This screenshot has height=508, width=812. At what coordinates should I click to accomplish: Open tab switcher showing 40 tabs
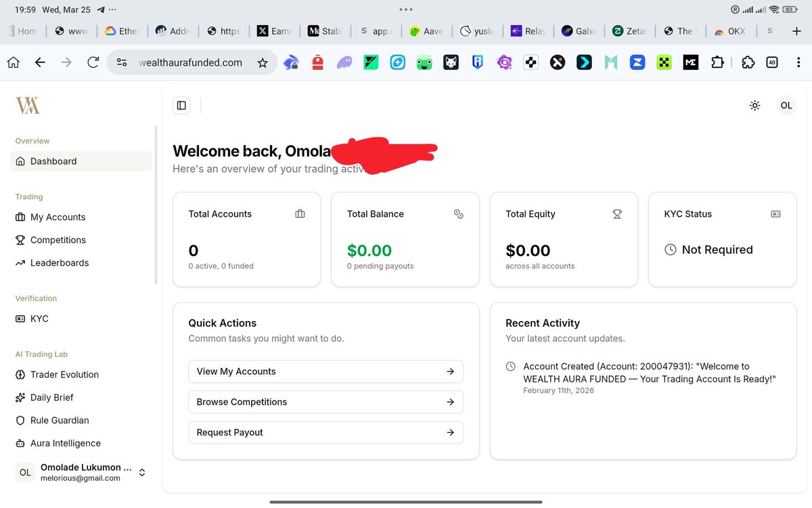(772, 62)
